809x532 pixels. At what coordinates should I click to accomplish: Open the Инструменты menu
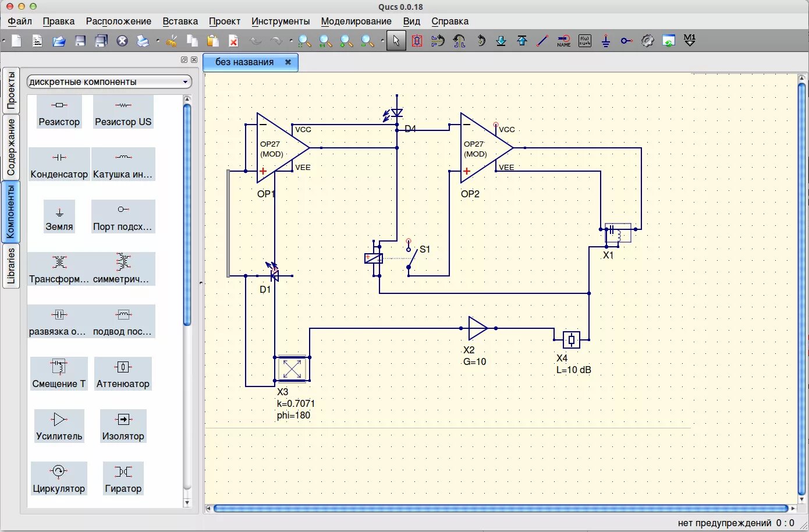(281, 21)
